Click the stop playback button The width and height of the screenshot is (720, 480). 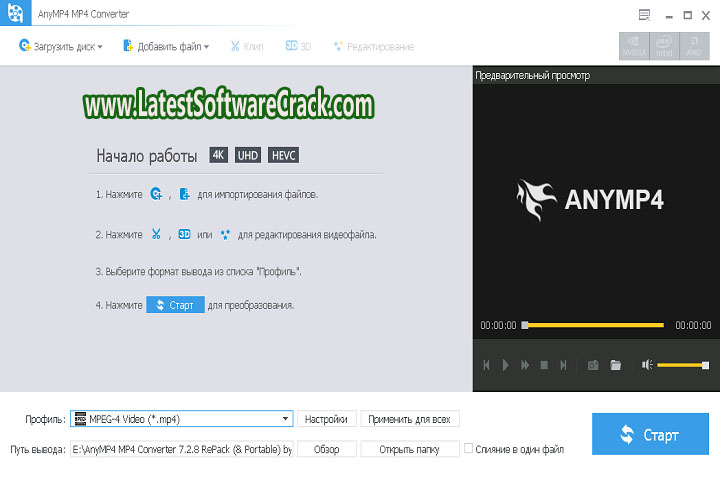point(544,366)
